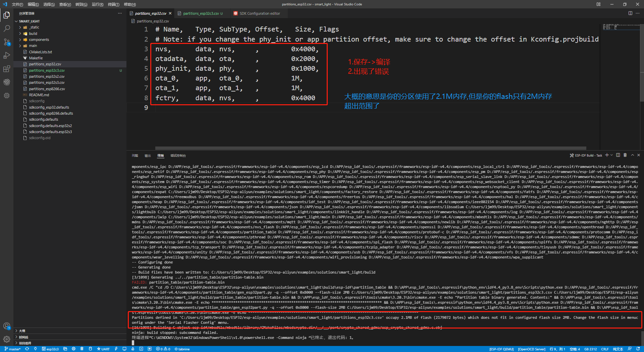Open the Accounts menu
This screenshot has width=644, height=352.
pos(7,326)
